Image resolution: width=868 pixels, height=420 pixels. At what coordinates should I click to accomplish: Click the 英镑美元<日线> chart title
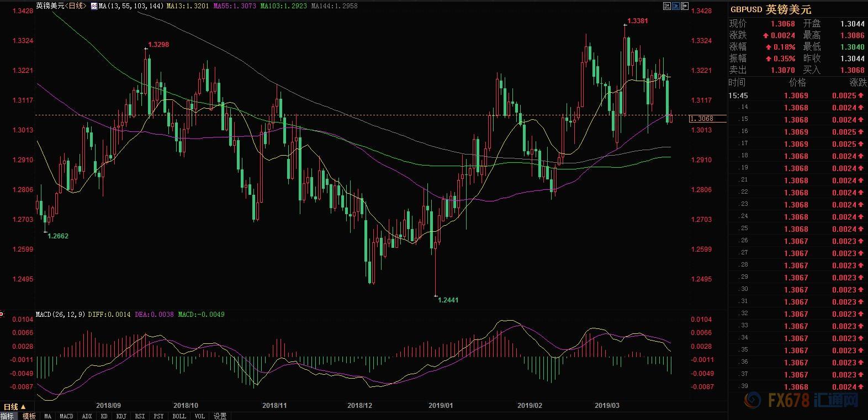pyautogui.click(x=61, y=6)
